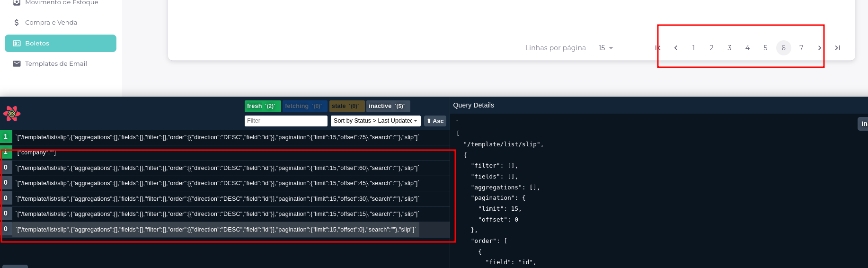868x268 pixels.
Task: Filter queries by stale status
Action: click(x=347, y=106)
